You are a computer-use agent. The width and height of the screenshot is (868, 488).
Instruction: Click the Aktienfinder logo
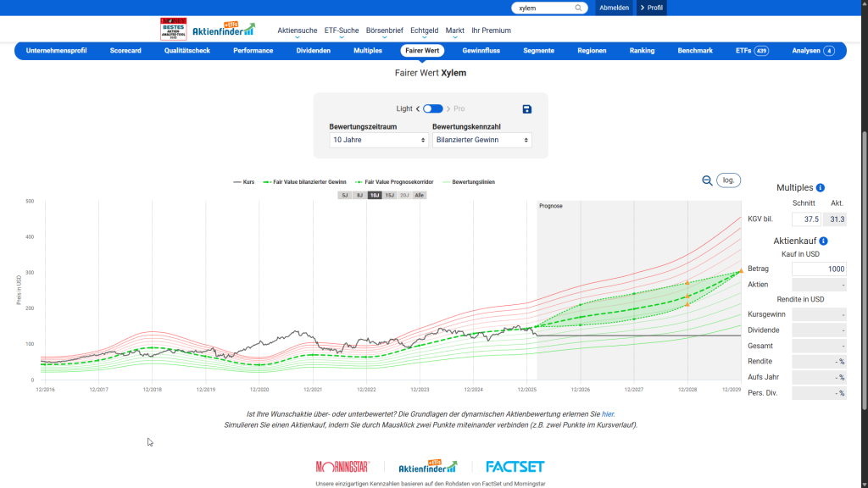pos(223,30)
